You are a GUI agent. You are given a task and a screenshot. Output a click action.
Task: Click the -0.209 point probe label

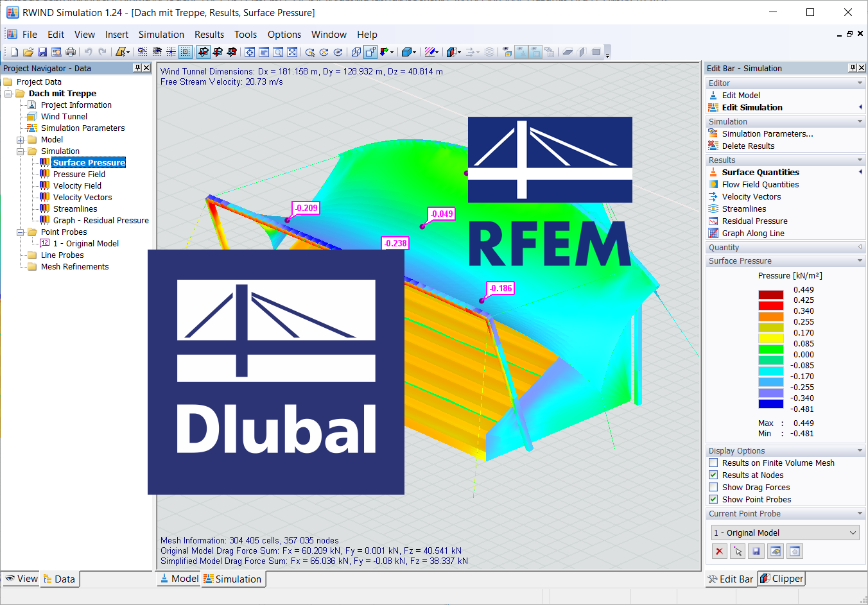coord(306,208)
